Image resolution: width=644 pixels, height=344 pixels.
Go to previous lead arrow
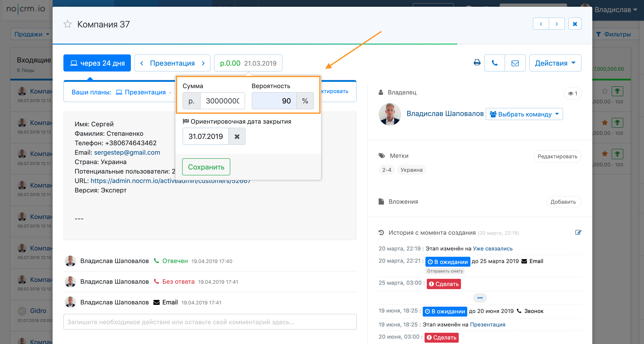point(541,24)
